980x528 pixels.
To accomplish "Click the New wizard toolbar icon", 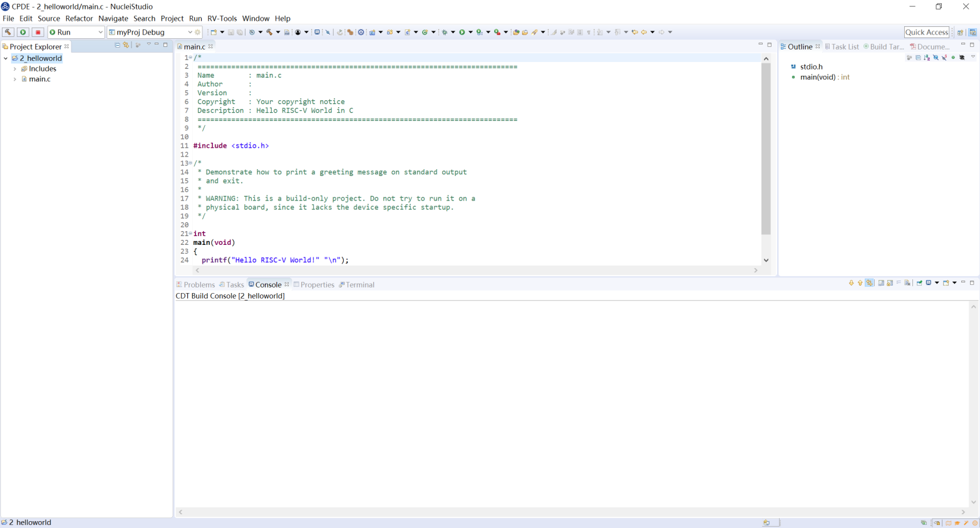I will click(x=214, y=32).
